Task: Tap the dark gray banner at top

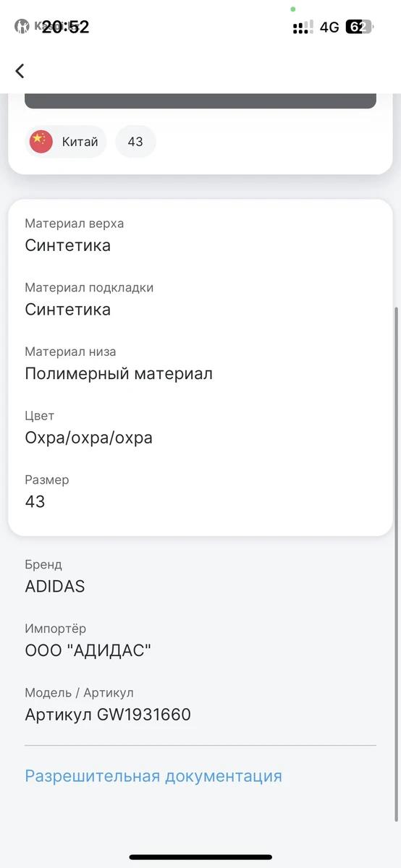Action: (200, 101)
